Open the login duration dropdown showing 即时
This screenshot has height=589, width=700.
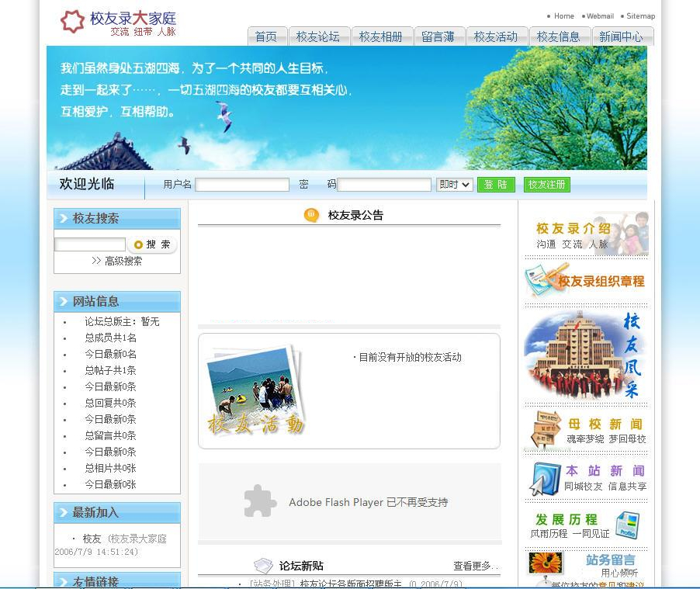point(452,184)
